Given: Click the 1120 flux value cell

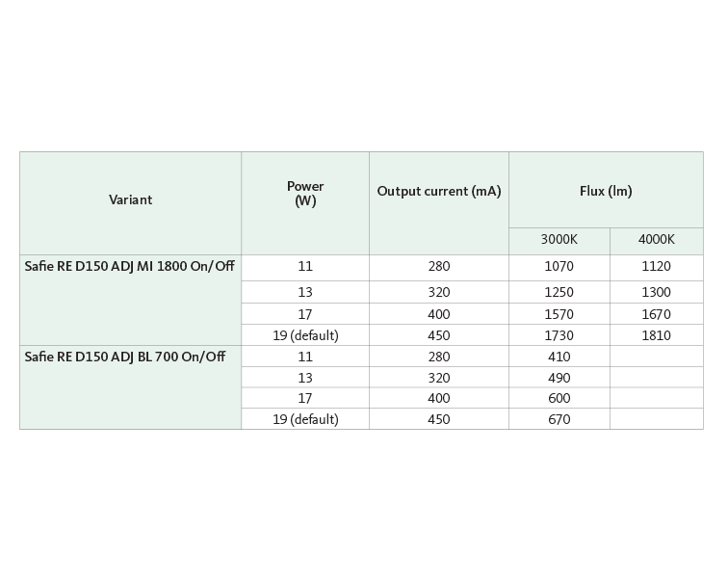Looking at the screenshot, I should pos(656,267).
